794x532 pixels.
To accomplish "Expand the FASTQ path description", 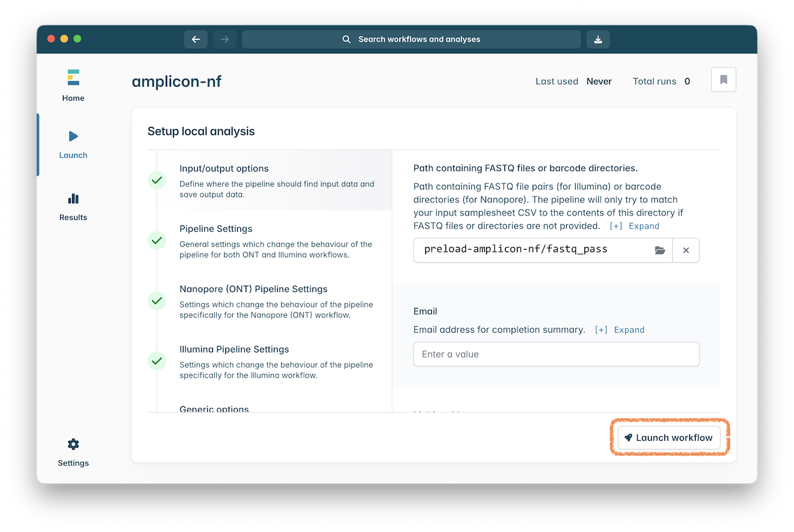I will tap(634, 226).
